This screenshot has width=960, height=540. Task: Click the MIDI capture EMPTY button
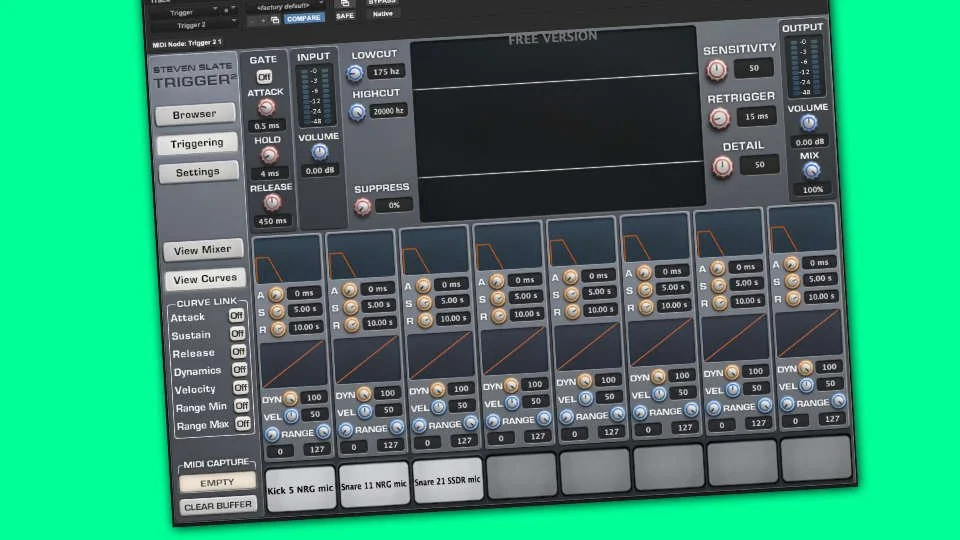click(217, 483)
